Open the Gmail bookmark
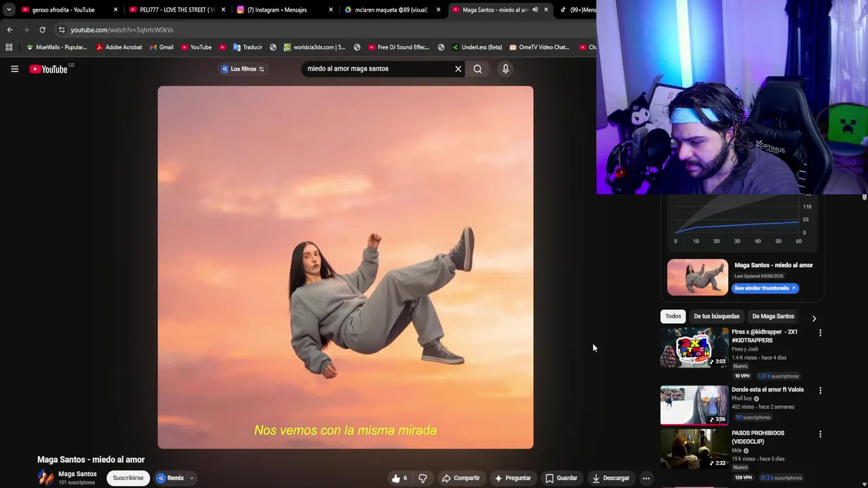 [x=161, y=47]
